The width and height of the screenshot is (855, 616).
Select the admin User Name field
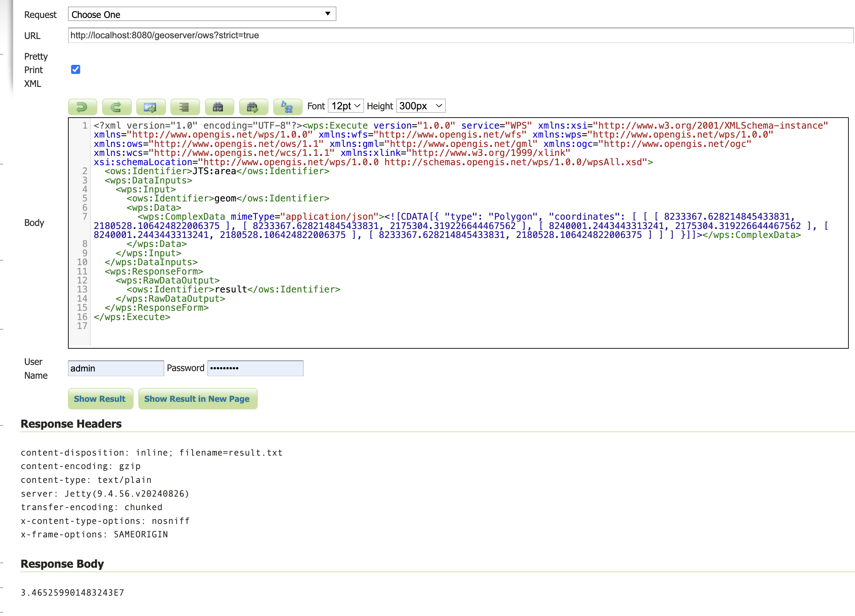tap(116, 368)
